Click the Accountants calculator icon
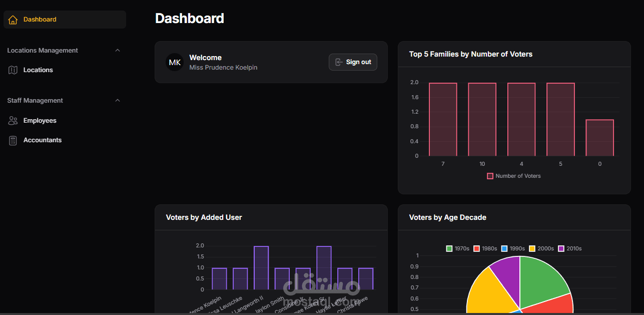This screenshot has width=644, height=315. (x=13, y=140)
